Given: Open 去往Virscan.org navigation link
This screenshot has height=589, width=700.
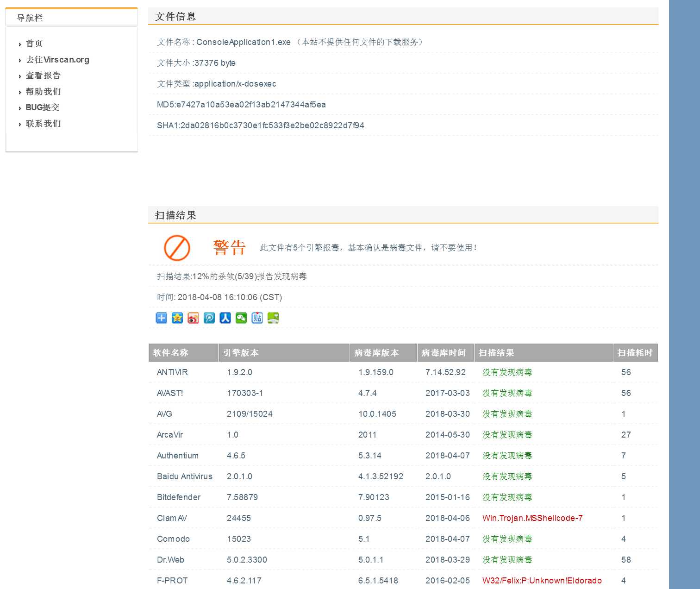Looking at the screenshot, I should pyautogui.click(x=57, y=60).
